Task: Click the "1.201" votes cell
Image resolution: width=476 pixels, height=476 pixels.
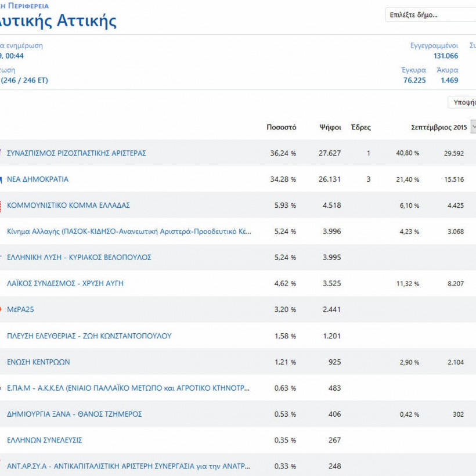Action: coord(331,336)
